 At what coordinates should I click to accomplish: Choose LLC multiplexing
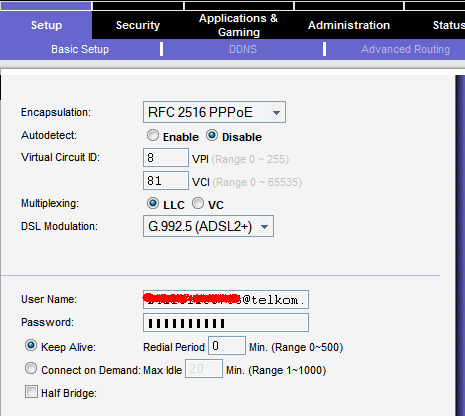coord(153,203)
